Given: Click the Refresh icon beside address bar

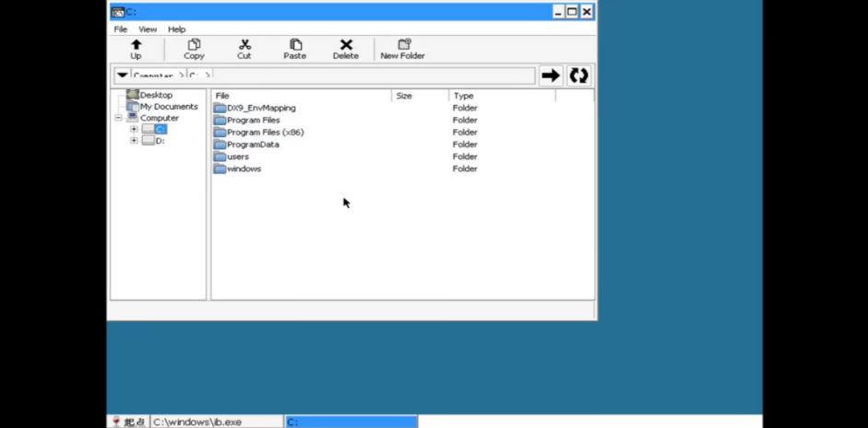Looking at the screenshot, I should pos(579,75).
